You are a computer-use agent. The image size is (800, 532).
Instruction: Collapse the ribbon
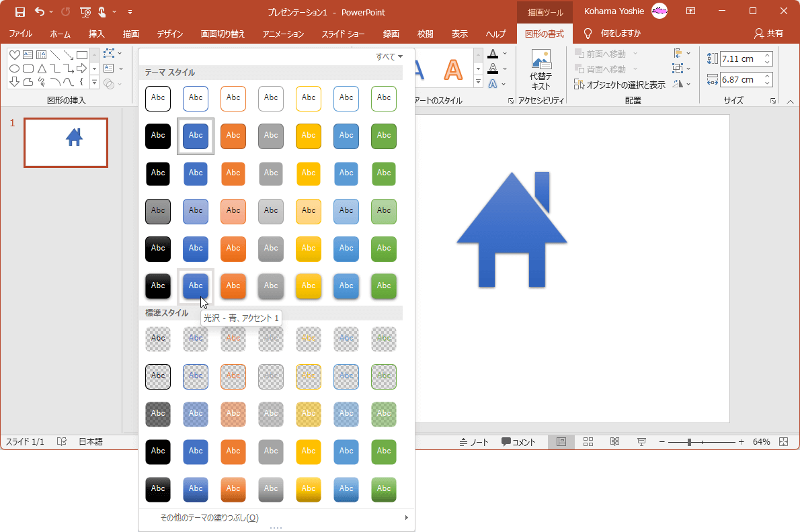click(x=791, y=101)
